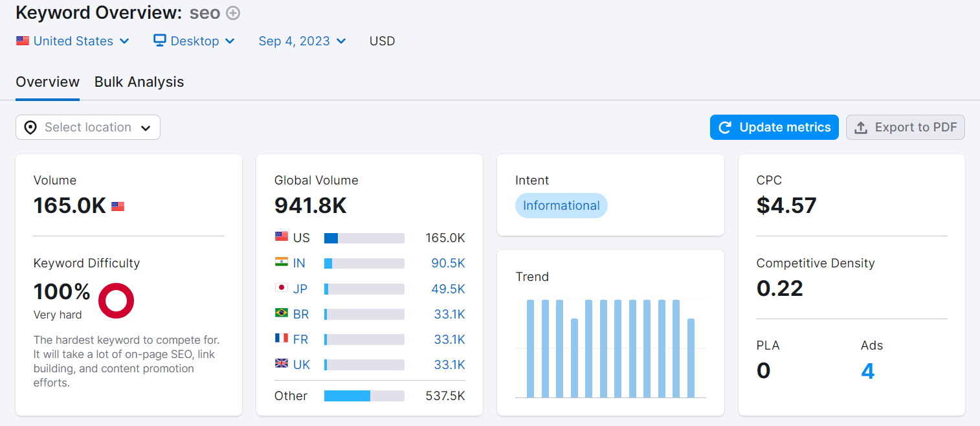Select the Overview tab
This screenshot has width=980, height=426.
[47, 82]
